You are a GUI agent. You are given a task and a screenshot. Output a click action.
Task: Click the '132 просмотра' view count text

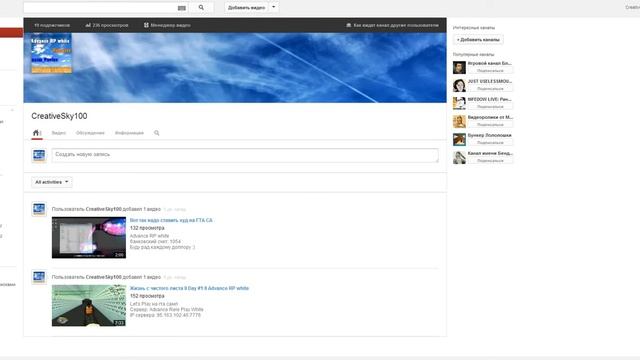(147, 228)
